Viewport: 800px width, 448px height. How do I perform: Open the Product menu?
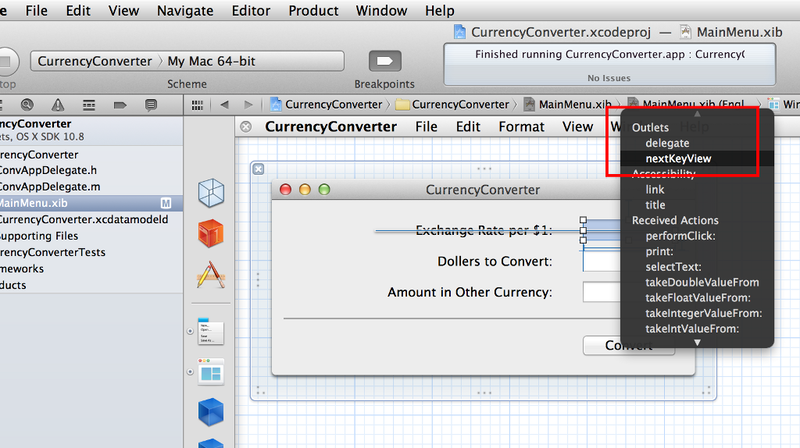pyautogui.click(x=313, y=11)
